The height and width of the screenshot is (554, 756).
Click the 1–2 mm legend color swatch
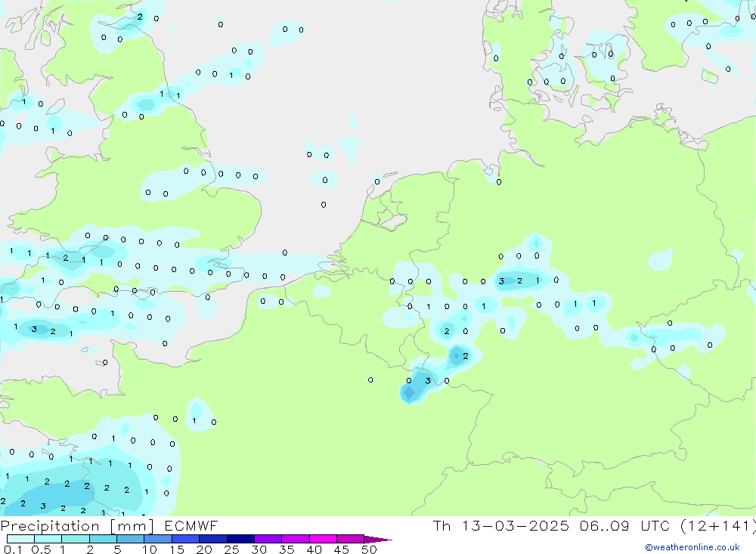76,539
